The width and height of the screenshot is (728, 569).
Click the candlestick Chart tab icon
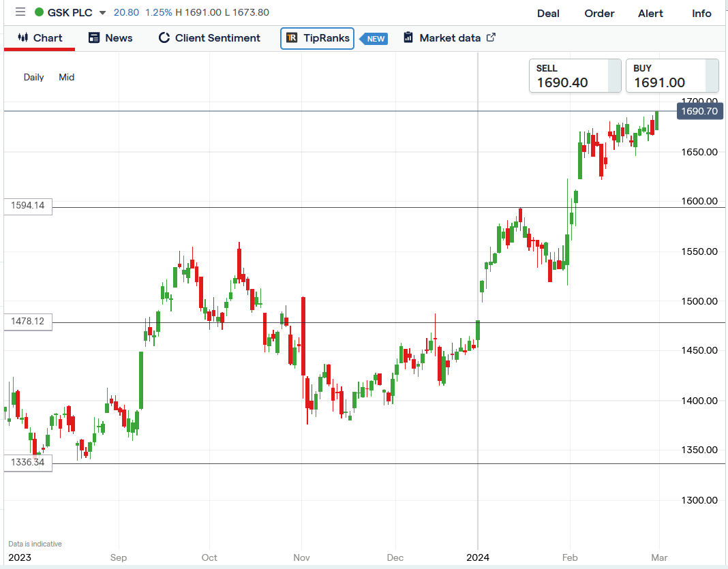[22, 37]
